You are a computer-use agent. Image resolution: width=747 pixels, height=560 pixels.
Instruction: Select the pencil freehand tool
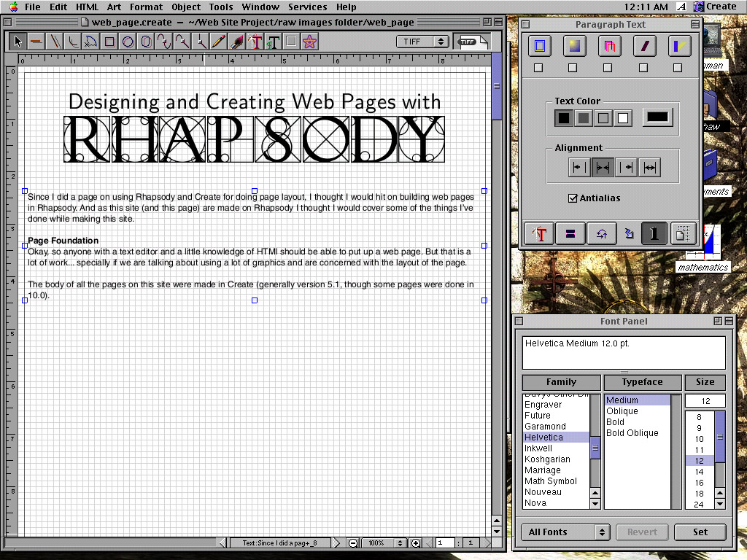point(219,42)
